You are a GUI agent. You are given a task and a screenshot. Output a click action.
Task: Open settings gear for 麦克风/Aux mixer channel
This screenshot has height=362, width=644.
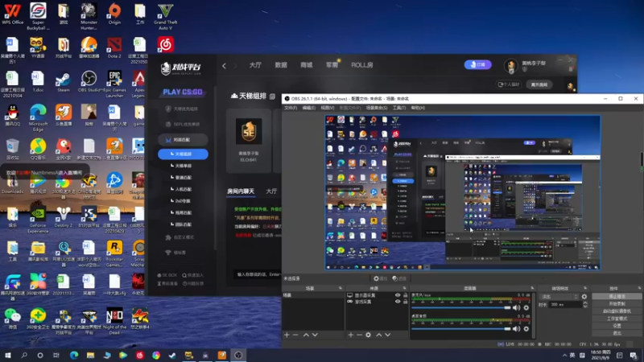click(526, 307)
